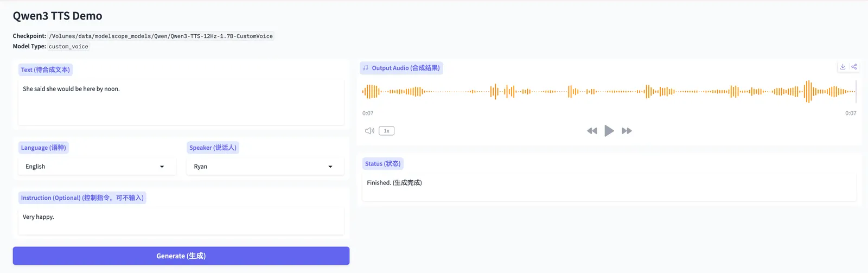The image size is (868, 273).
Task: Focus the Text input containing 'She said she would'
Action: coord(181,103)
